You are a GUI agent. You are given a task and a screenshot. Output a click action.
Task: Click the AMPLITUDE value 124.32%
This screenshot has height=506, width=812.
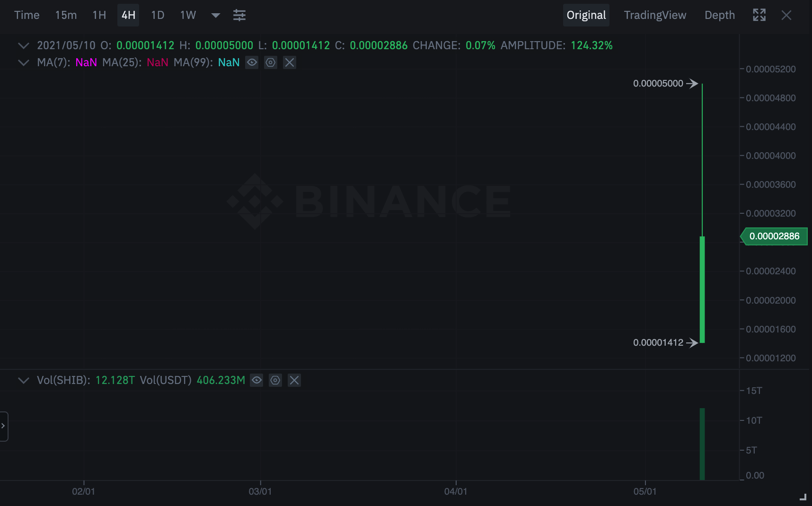(591, 45)
